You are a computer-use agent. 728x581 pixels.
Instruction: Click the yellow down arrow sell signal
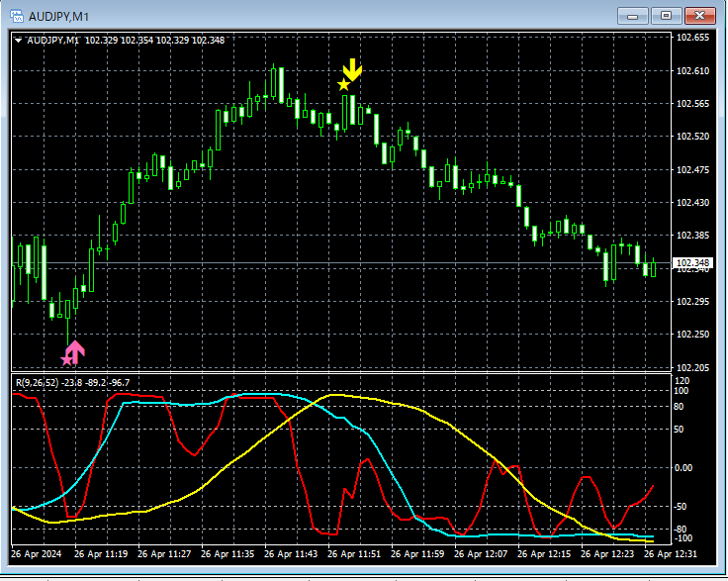353,70
